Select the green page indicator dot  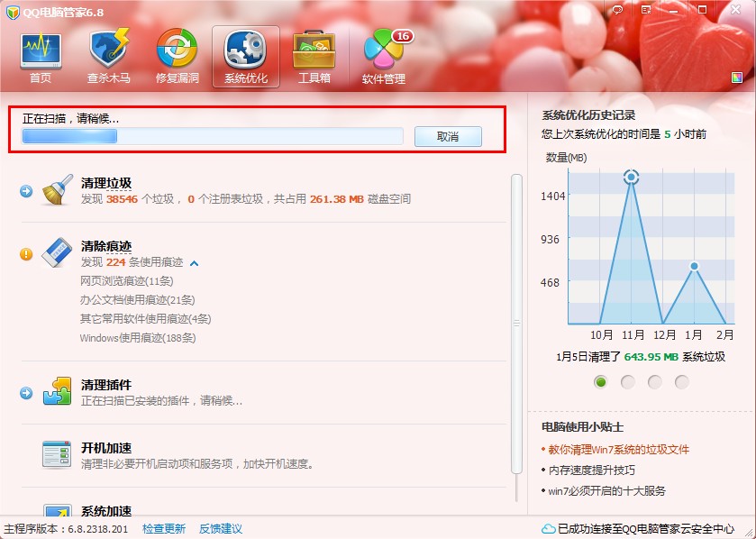click(602, 381)
